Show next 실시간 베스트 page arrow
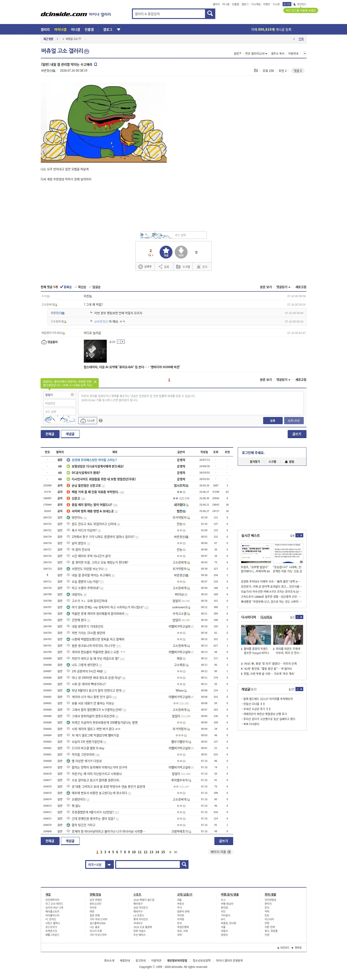This screenshot has height=980, width=347. 302,535
